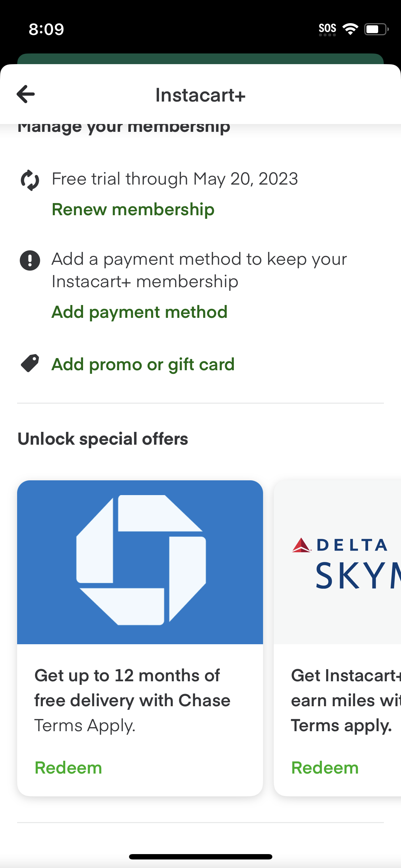Tap the free trial date text
The image size is (401, 868).
coord(175,179)
